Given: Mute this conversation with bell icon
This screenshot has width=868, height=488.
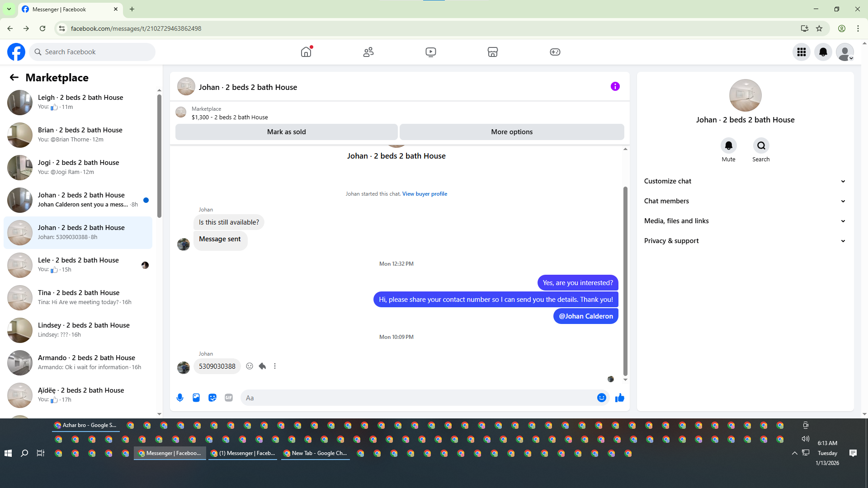Looking at the screenshot, I should coord(729,145).
